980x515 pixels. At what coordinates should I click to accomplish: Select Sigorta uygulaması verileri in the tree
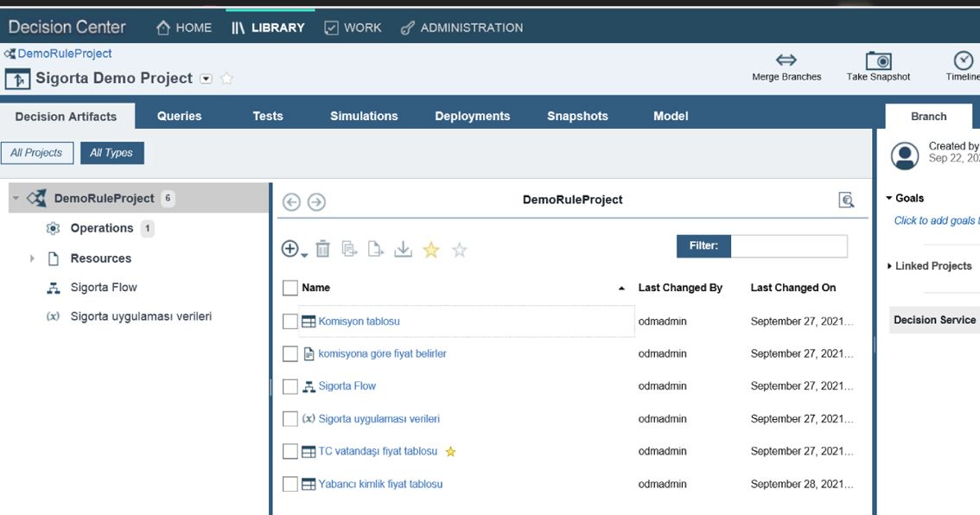click(141, 316)
